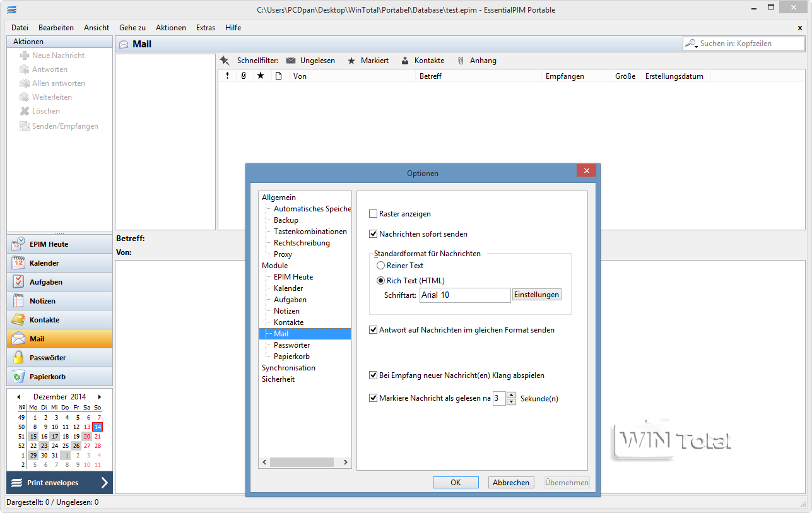This screenshot has height=513, width=812.
Task: Enable the Raster anzeigen checkbox
Action: pyautogui.click(x=374, y=214)
